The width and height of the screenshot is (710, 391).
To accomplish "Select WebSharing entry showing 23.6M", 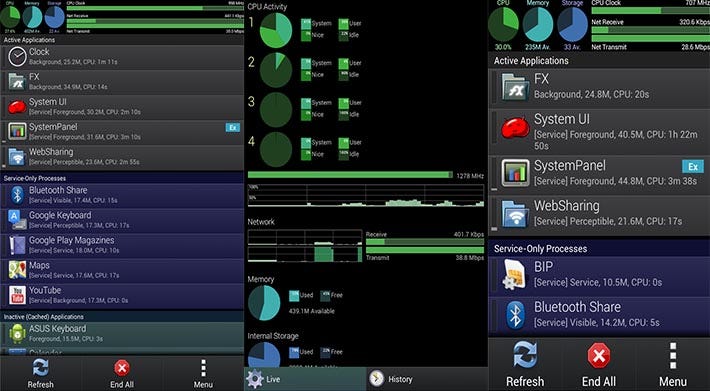I will pos(122,157).
